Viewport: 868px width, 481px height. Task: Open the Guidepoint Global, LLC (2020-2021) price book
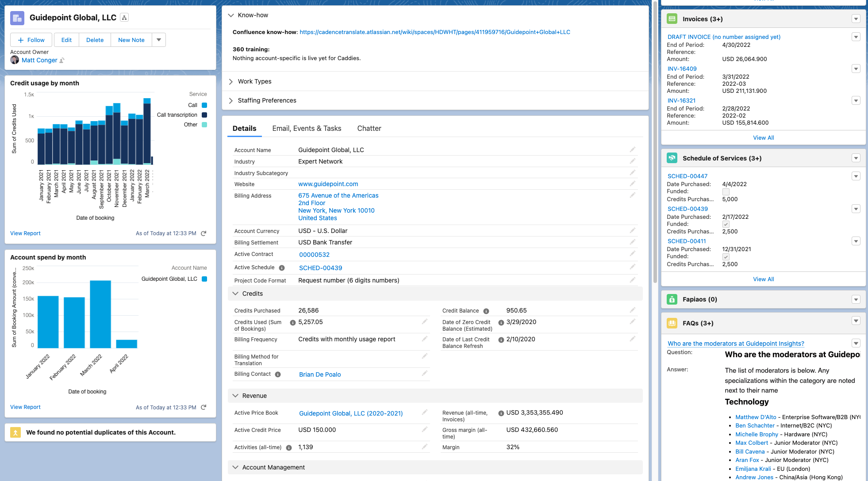(351, 413)
